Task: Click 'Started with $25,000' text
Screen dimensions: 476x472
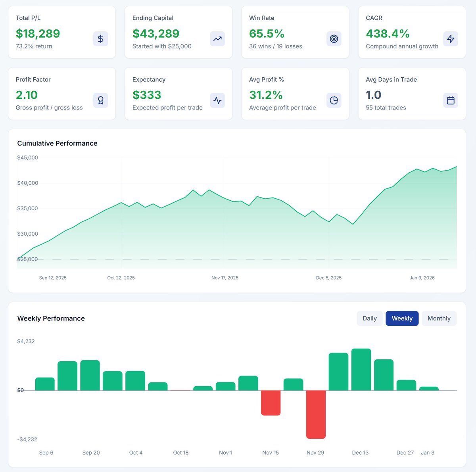Action: (162, 46)
